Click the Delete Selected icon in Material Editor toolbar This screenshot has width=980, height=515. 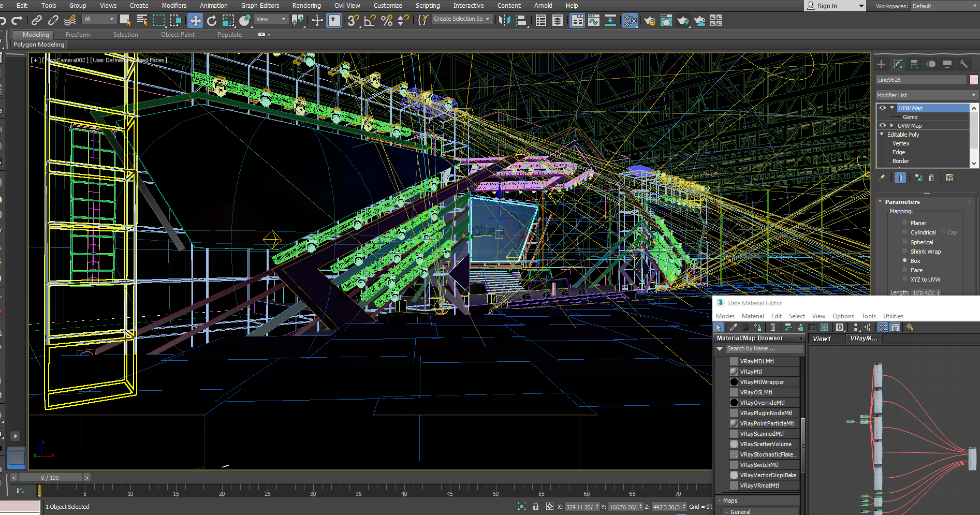pos(773,327)
